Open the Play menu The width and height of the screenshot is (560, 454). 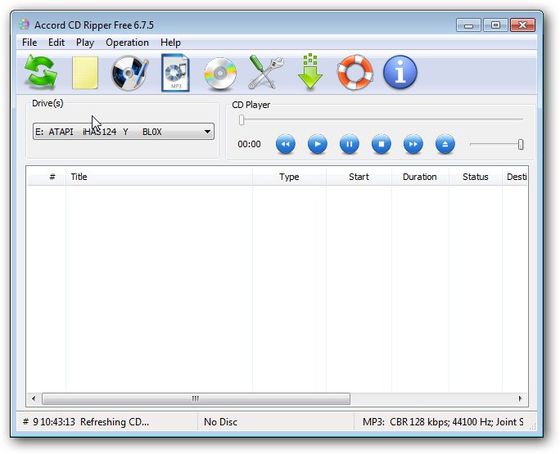(85, 43)
